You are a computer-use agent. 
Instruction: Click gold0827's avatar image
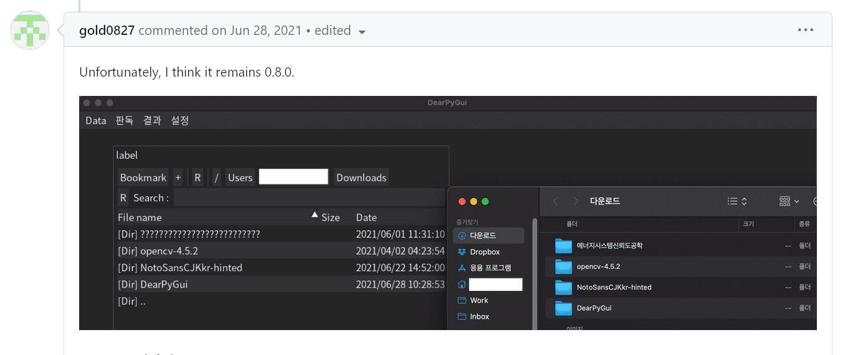(x=30, y=30)
